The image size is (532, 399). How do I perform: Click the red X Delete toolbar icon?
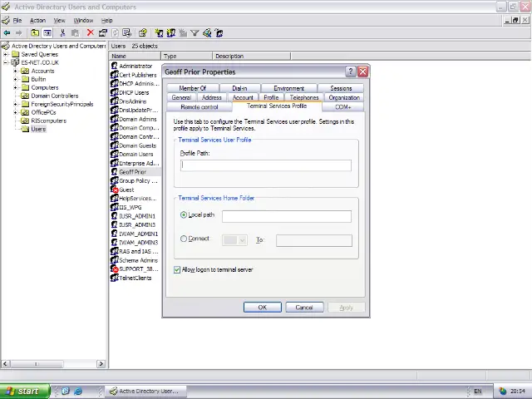(x=91, y=32)
